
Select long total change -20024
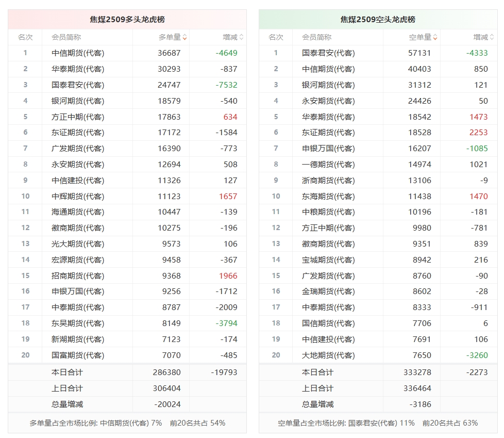[x=167, y=404]
